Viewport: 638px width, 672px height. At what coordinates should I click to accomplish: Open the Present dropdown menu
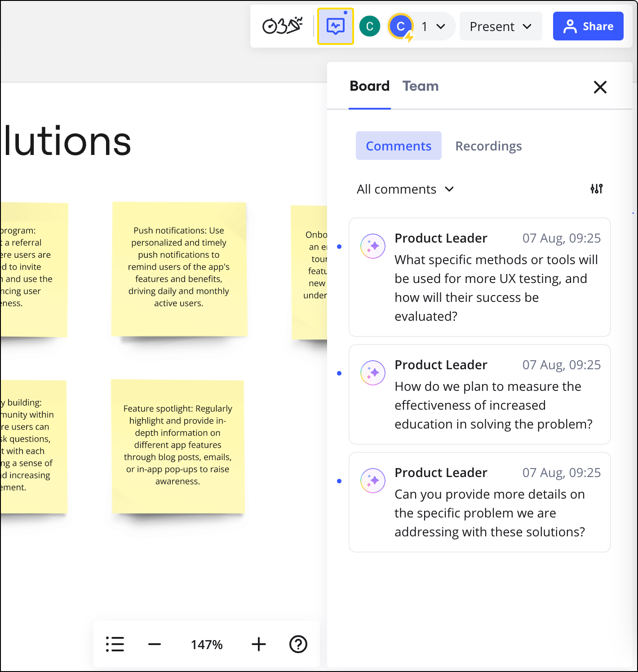click(501, 27)
